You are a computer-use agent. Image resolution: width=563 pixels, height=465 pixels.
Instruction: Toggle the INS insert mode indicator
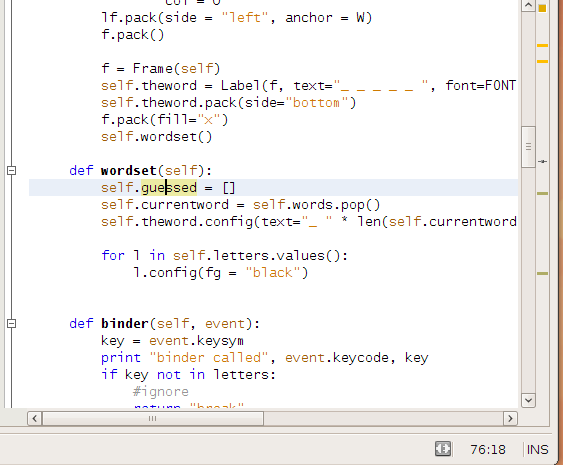click(538, 450)
